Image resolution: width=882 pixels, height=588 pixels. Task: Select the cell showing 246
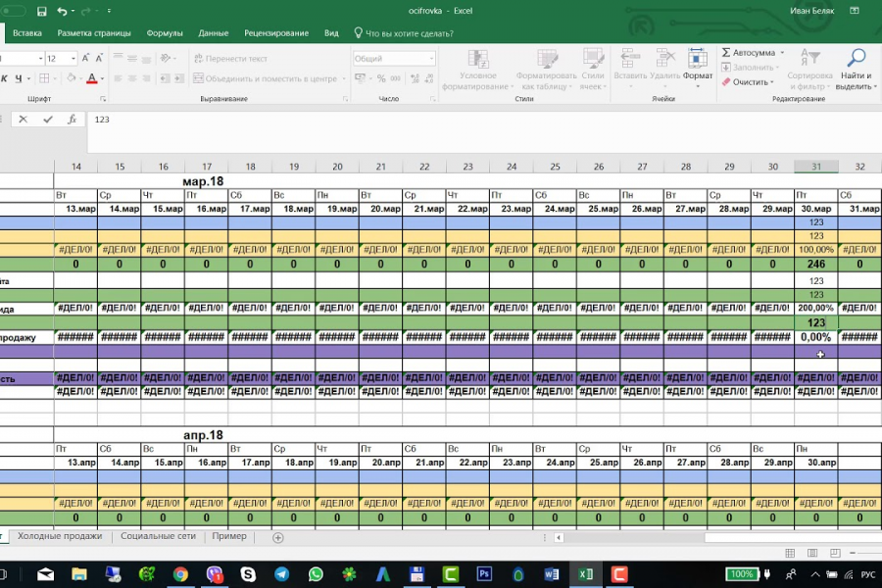816,264
